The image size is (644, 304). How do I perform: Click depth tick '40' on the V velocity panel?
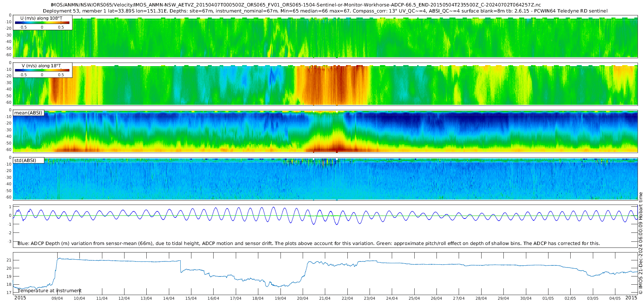pyautogui.click(x=9, y=89)
